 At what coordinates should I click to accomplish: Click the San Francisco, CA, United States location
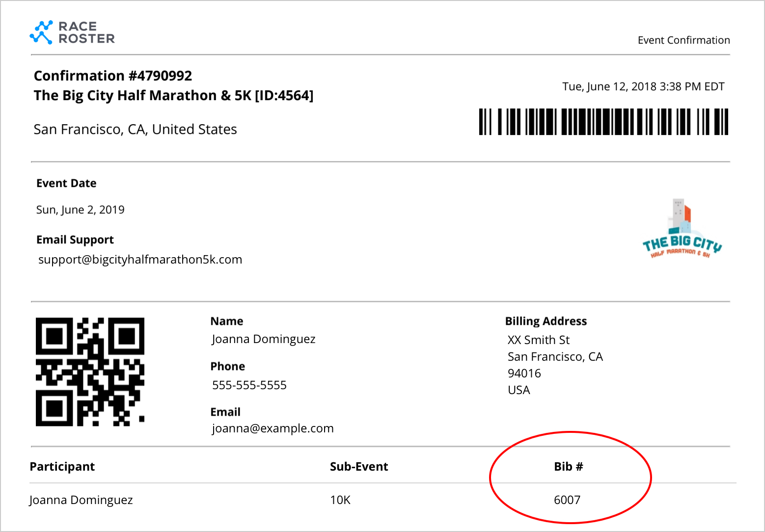[136, 130]
